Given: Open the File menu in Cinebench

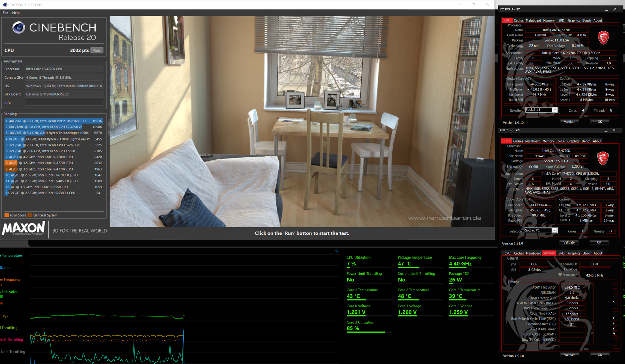Looking at the screenshot, I should [5, 13].
